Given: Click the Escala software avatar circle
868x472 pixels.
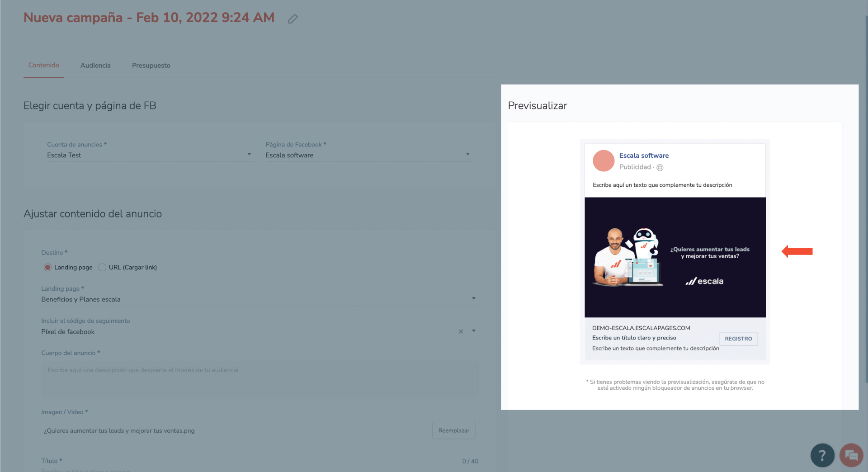Looking at the screenshot, I should tap(604, 161).
